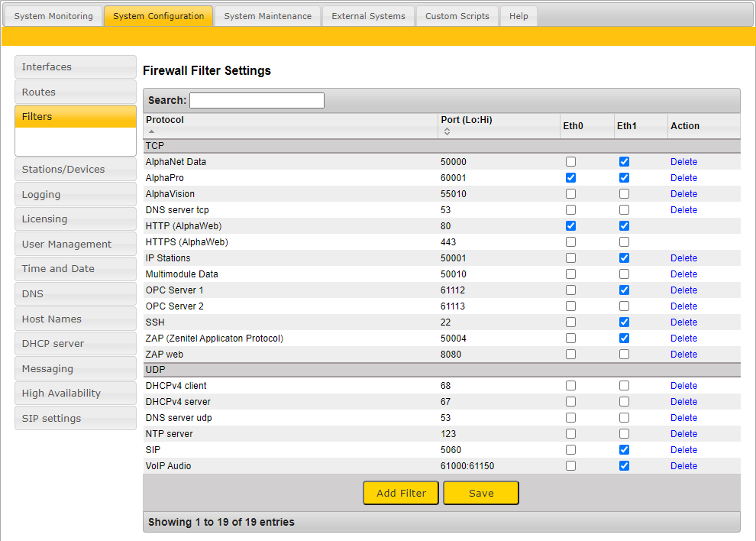This screenshot has height=541, width=756.
Task: Open the High Availability section
Action: click(75, 394)
